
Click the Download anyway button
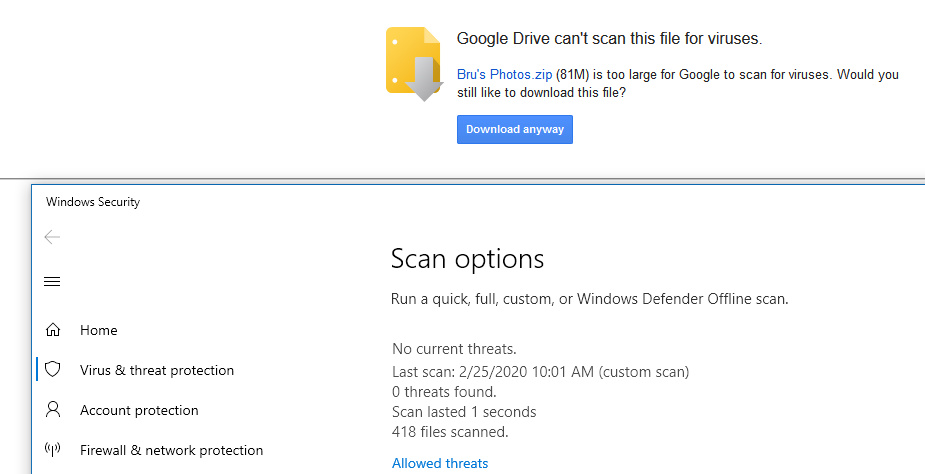[514, 129]
